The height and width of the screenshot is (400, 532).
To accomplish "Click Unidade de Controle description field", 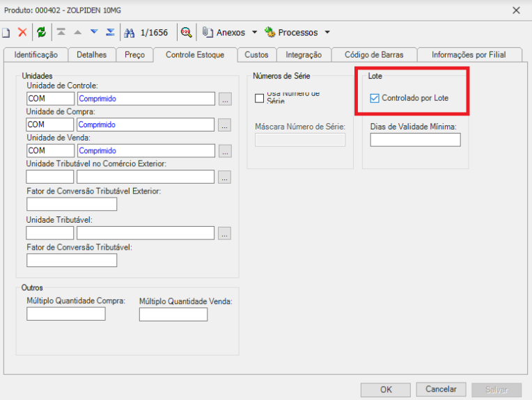I will tap(146, 99).
